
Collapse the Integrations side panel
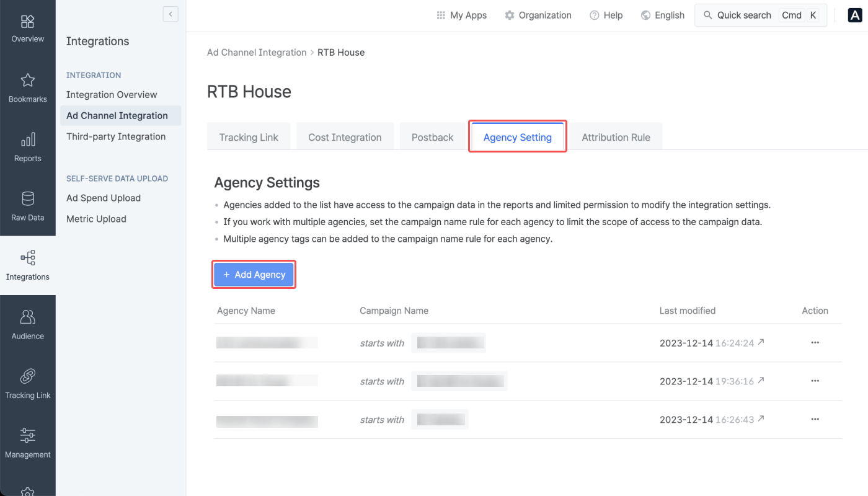[x=170, y=14]
